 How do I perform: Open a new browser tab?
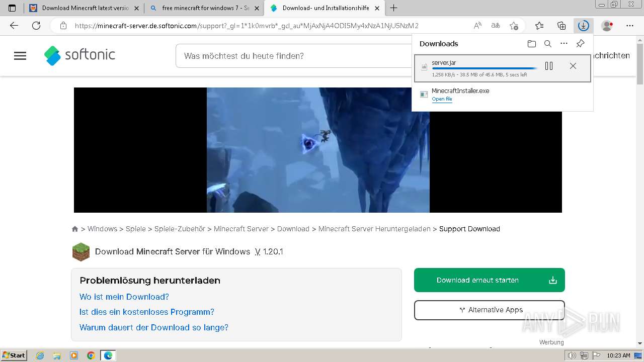[393, 8]
